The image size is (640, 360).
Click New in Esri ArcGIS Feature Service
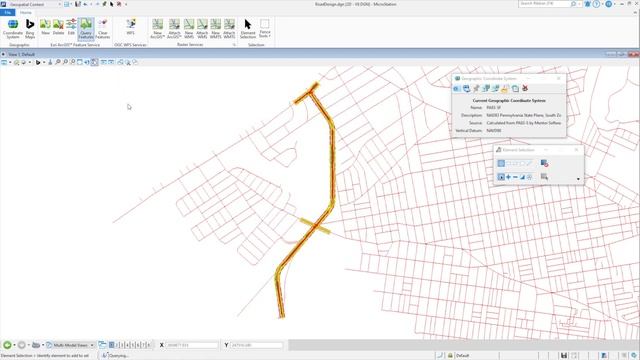[x=45, y=27]
